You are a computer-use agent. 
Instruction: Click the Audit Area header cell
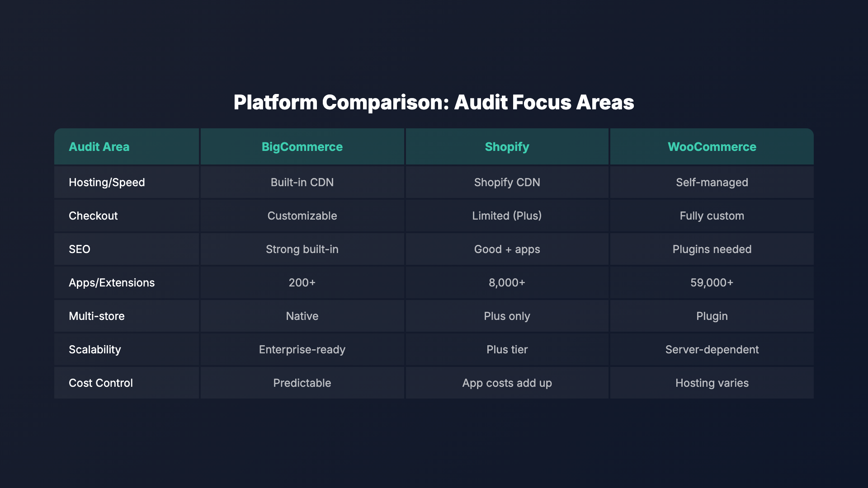(99, 146)
